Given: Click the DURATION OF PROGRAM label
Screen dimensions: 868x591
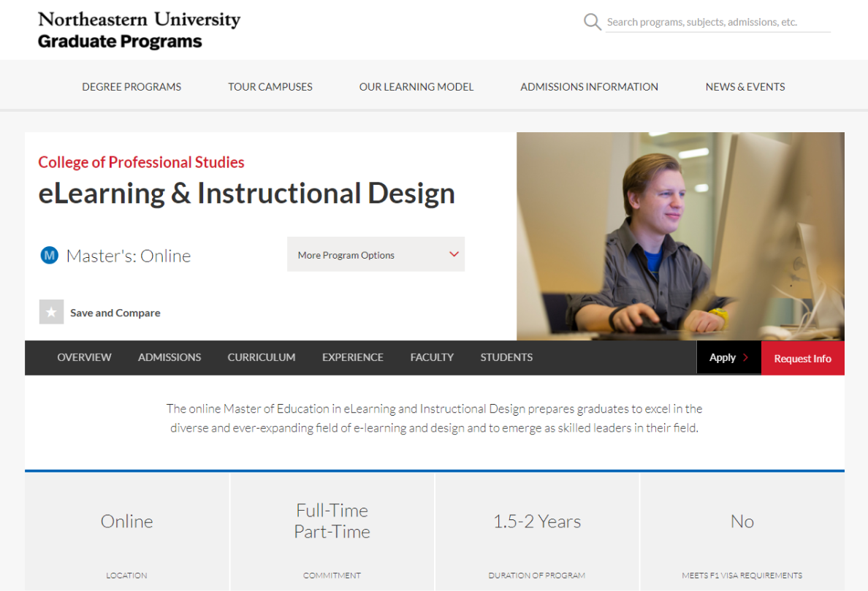Looking at the screenshot, I should click(x=537, y=576).
